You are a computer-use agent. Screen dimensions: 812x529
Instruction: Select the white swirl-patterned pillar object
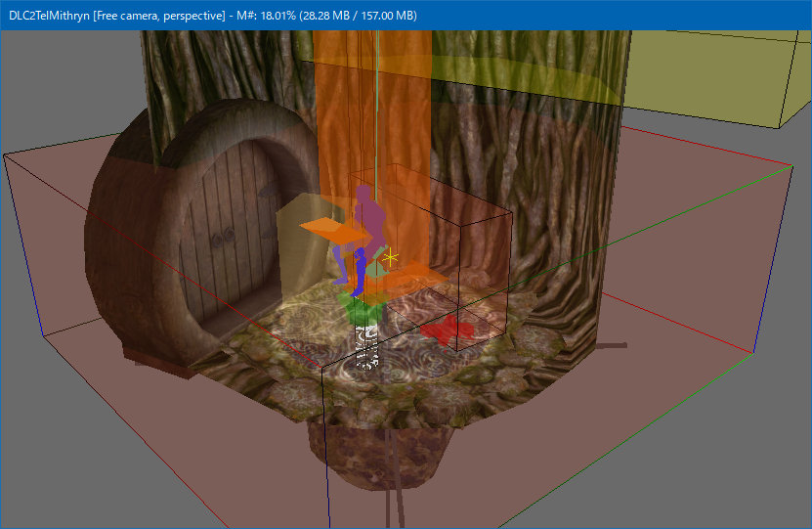(x=366, y=346)
